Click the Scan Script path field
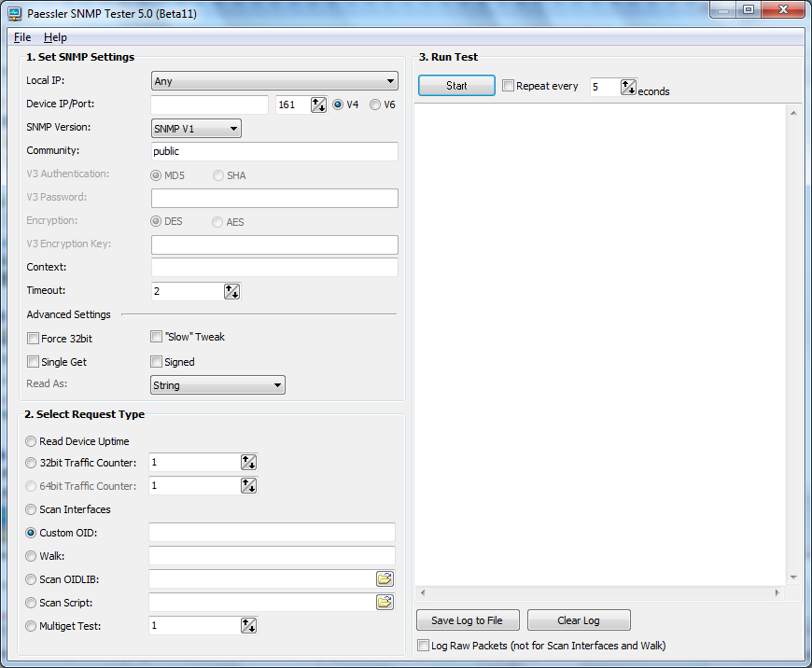 262,603
